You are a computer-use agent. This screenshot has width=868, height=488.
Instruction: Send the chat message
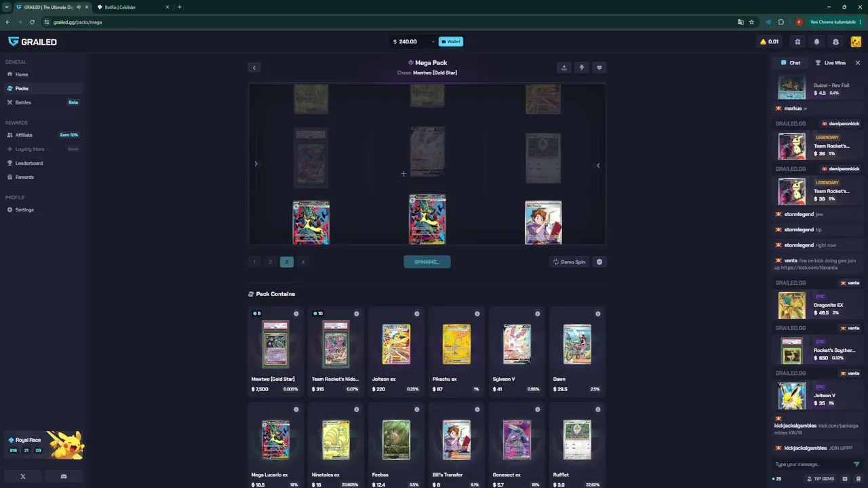[x=856, y=464]
